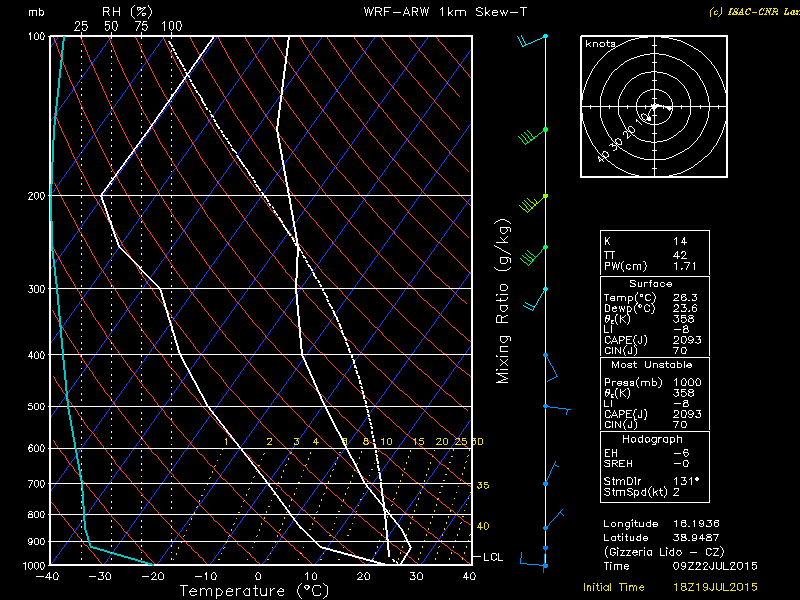Click the EH value -6
Image resolution: width=800 pixels, height=600 pixels.
click(x=680, y=453)
